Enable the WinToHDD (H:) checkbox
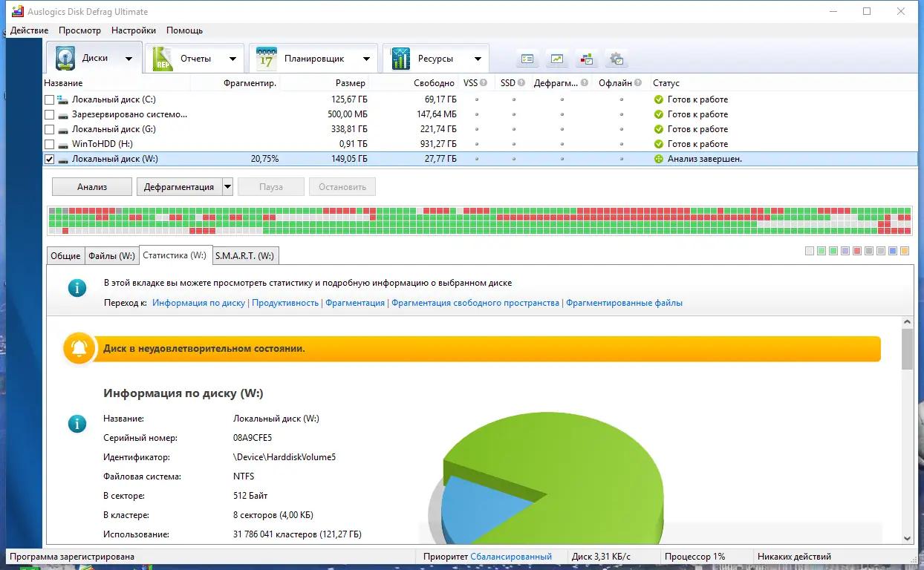This screenshot has width=924, height=570. tap(50, 143)
